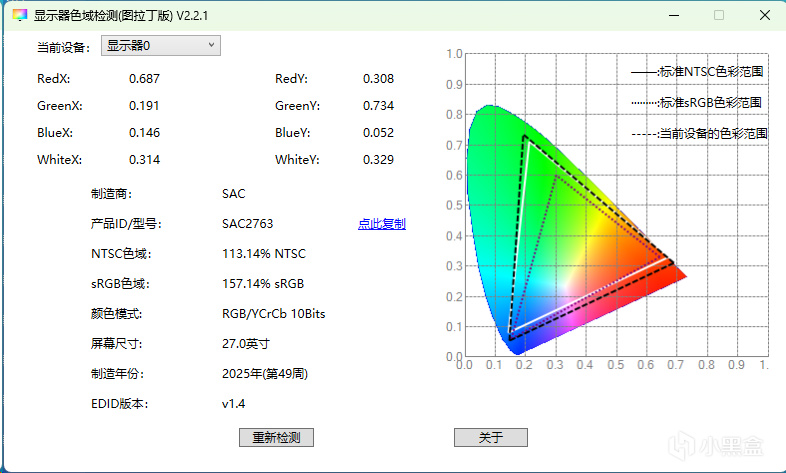Click the 制造年份 label
The image size is (786, 473).
click(117, 374)
